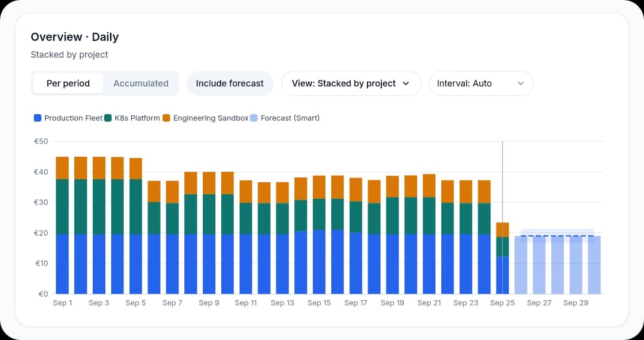Click the Sep 5 stacked bar
644x340 pixels.
pyautogui.click(x=136, y=226)
